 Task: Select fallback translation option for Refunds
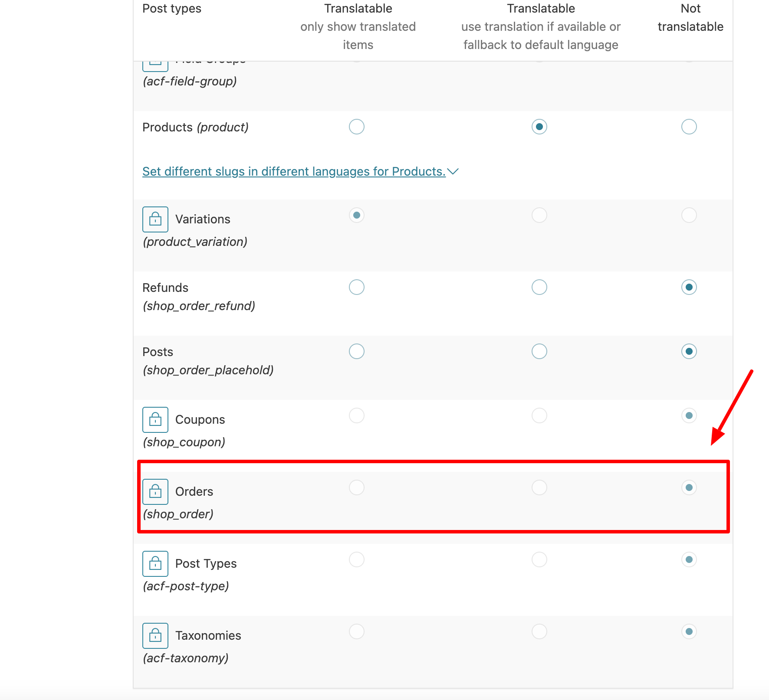point(539,287)
